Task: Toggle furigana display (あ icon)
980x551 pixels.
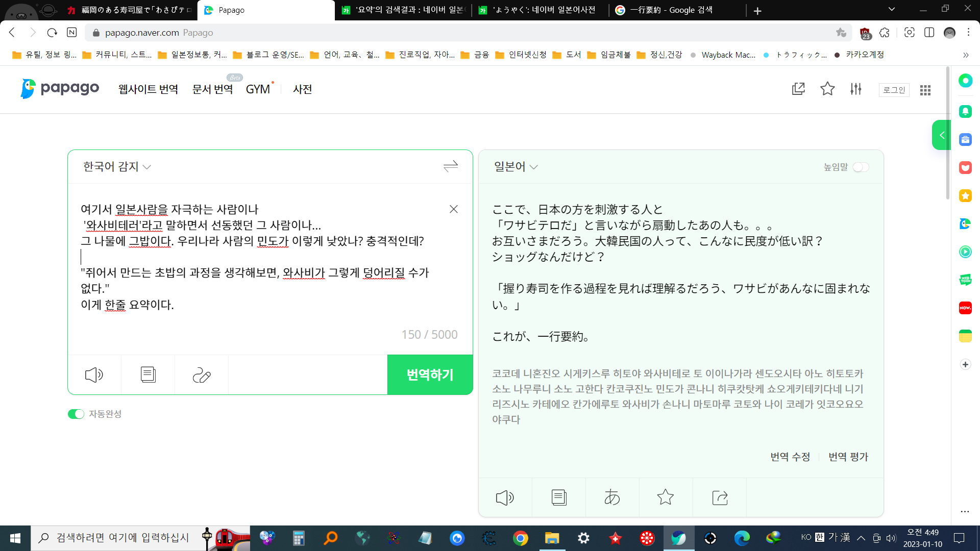Action: tap(612, 497)
